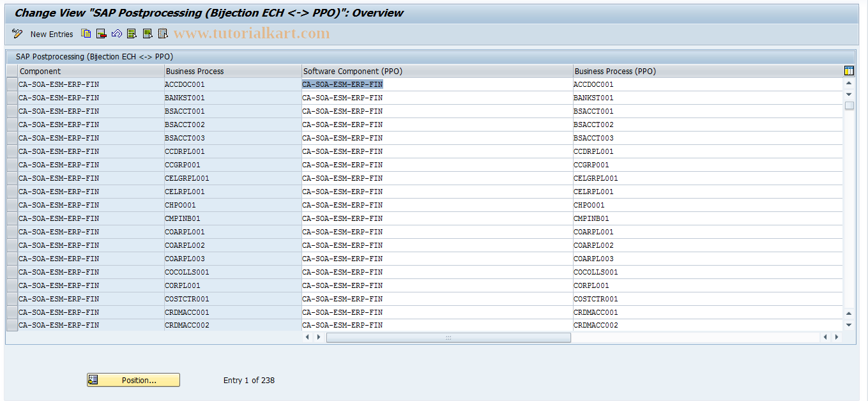
Task: Click Business Process (PPO) field ACCDOC001
Action: click(708, 84)
